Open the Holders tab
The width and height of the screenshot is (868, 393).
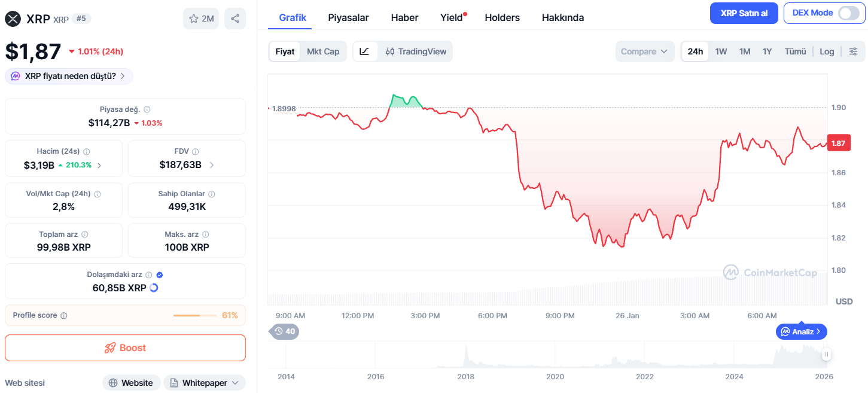point(502,17)
